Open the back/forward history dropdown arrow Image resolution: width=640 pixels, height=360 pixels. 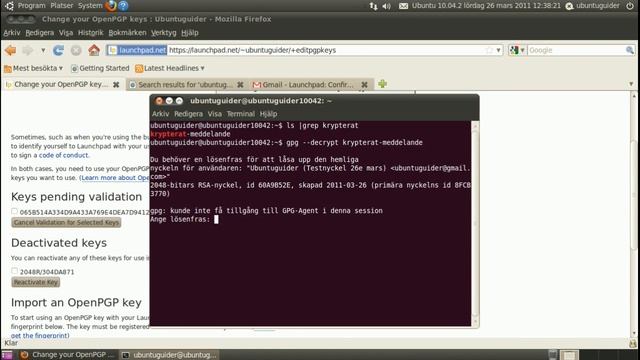coord(43,50)
